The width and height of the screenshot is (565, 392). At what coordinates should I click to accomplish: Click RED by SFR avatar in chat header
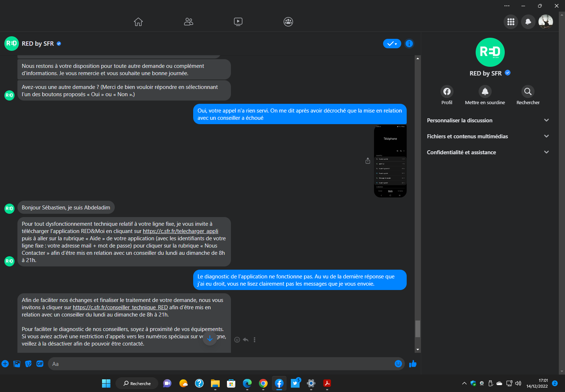[x=12, y=44]
